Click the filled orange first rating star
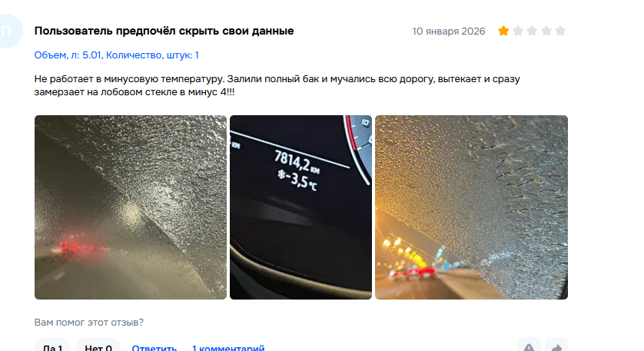 [x=503, y=31]
